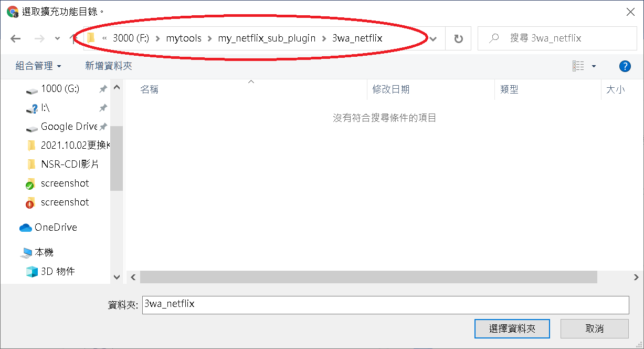
Task: Click the horizontal scrollbar thumb
Action: coord(368,277)
